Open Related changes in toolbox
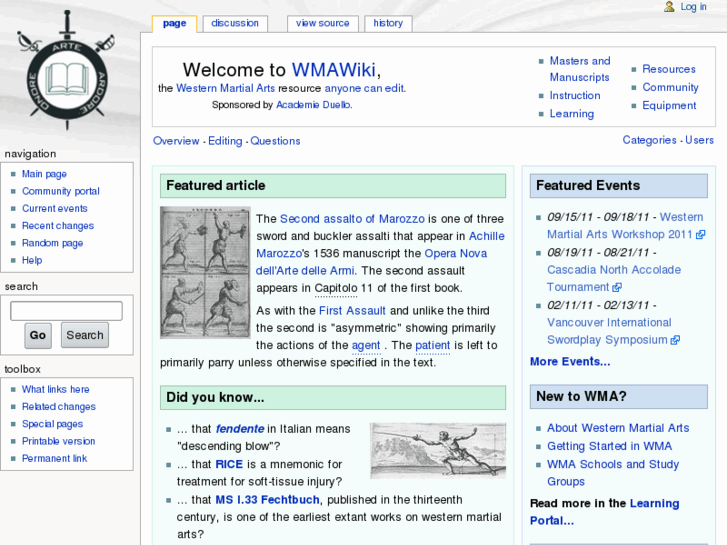Screen dimensions: 727x545 (59, 407)
